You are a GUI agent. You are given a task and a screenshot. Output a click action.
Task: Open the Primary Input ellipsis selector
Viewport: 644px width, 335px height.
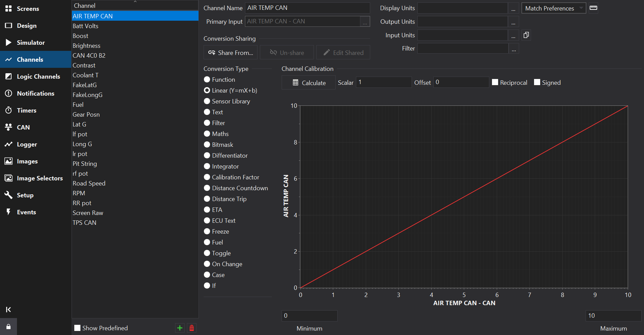coord(365,21)
